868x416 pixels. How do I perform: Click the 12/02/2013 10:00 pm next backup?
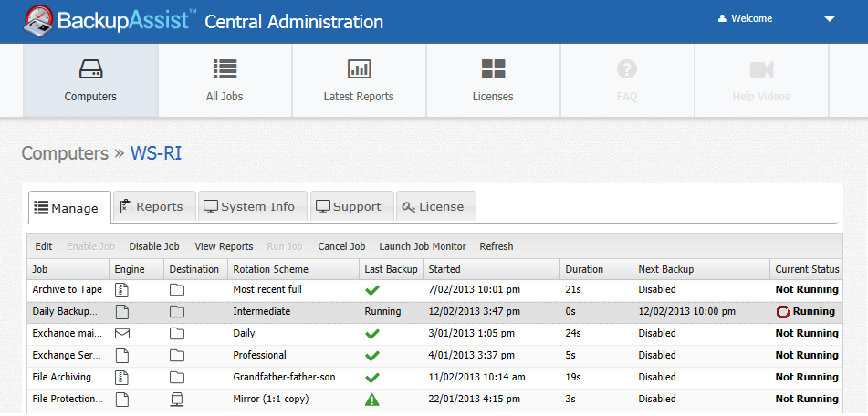pyautogui.click(x=687, y=311)
